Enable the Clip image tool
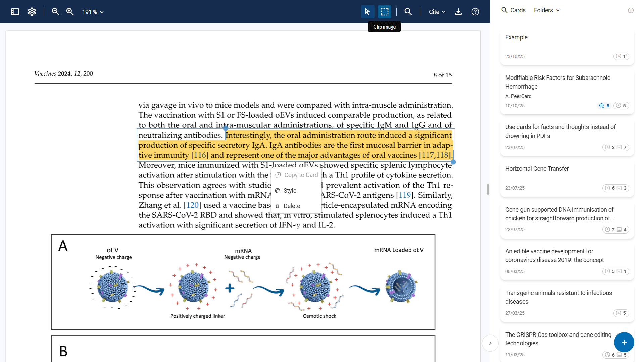 385,12
